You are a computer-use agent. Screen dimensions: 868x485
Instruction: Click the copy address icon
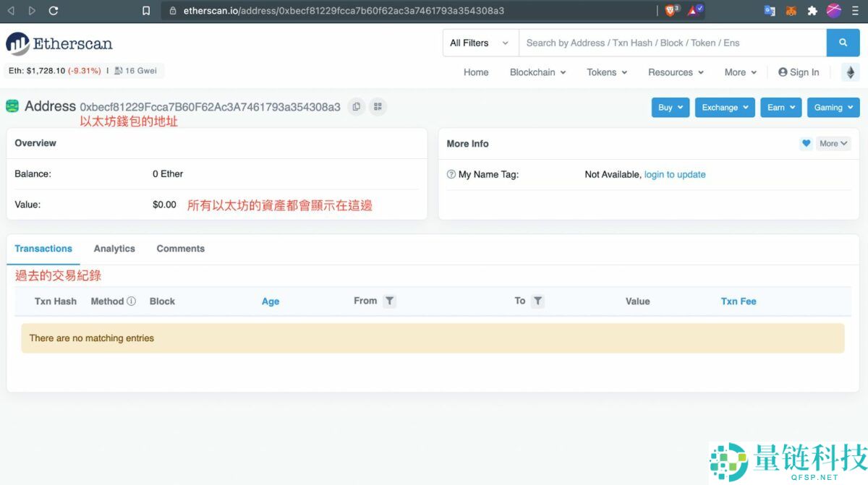point(356,106)
